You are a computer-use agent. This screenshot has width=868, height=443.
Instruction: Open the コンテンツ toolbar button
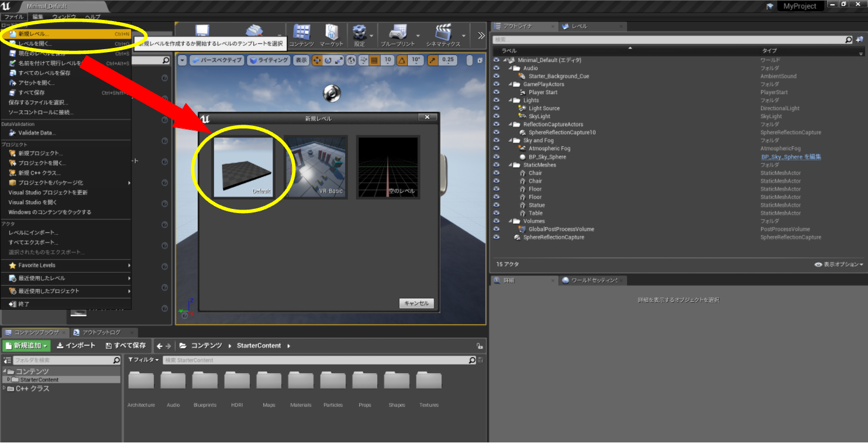[302, 36]
